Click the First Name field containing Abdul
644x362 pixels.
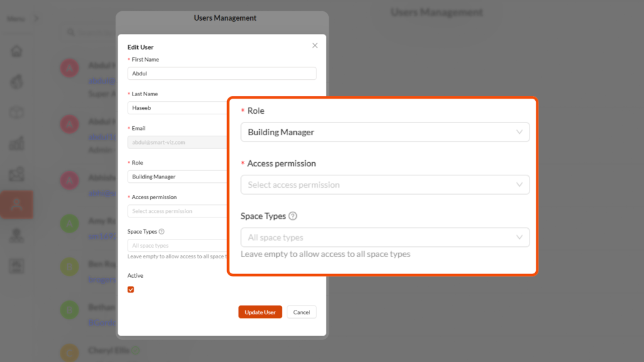(221, 74)
